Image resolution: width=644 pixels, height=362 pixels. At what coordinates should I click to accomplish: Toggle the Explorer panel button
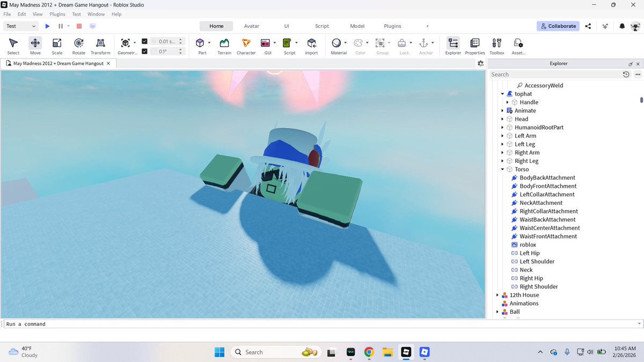(x=453, y=46)
